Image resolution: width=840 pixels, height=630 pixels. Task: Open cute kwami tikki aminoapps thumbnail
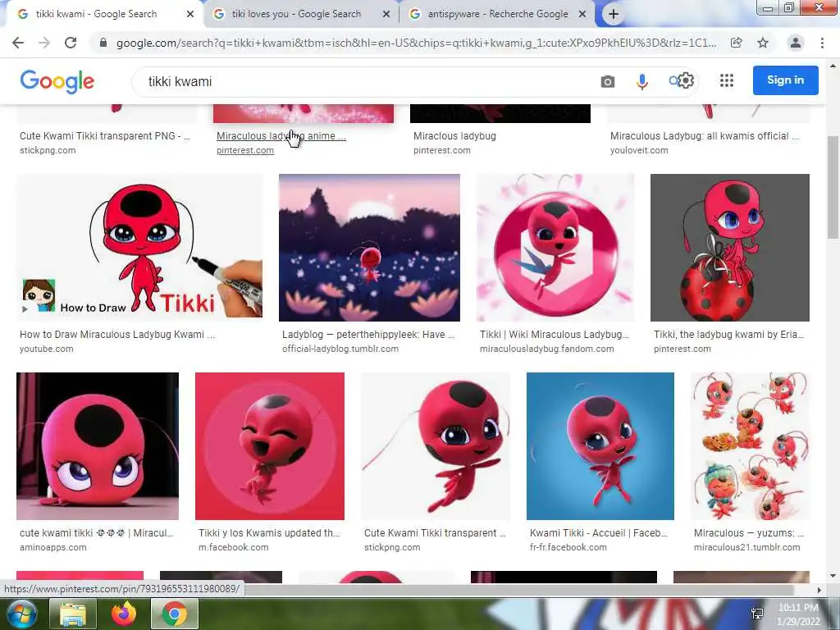98,446
